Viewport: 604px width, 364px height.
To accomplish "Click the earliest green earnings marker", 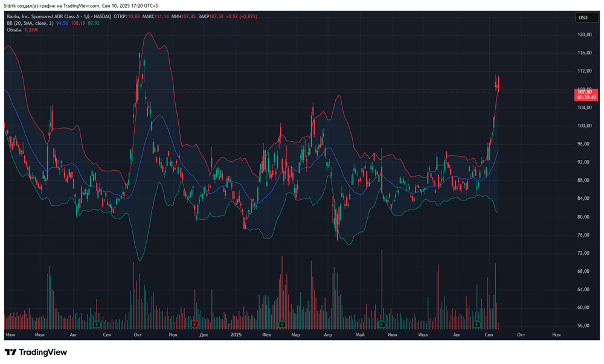I will [x=96, y=324].
